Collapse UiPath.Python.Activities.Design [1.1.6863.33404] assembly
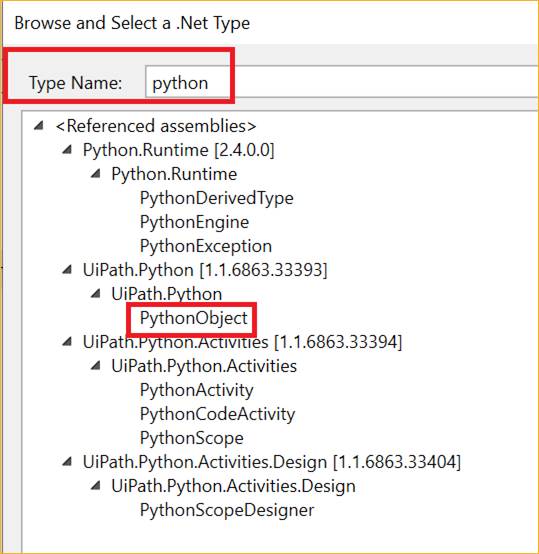The image size is (539, 554). click(x=67, y=462)
